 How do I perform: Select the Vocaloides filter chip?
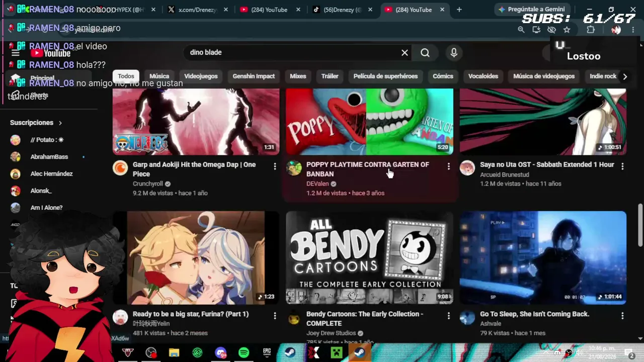[x=484, y=76]
